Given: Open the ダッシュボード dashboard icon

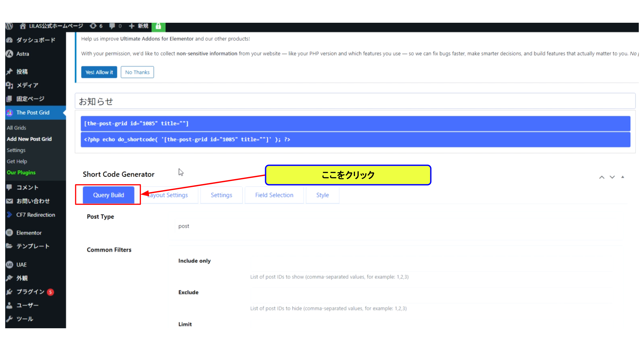Looking at the screenshot, I should click(x=9, y=40).
